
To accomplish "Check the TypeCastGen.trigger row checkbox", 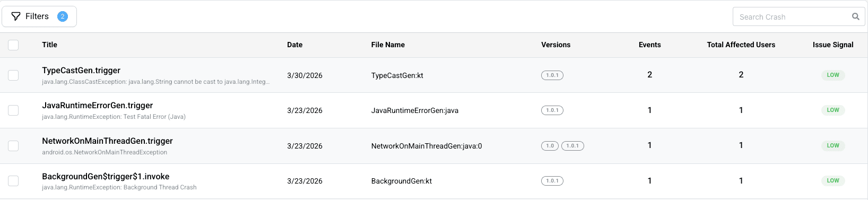I will pyautogui.click(x=13, y=75).
